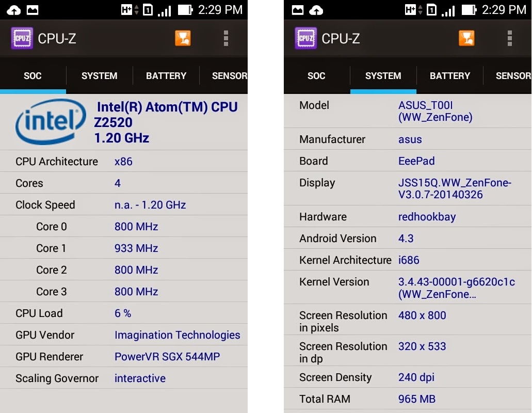Tap the clock time in right screenshot
Screen dimensions: 532x413
[504, 10]
